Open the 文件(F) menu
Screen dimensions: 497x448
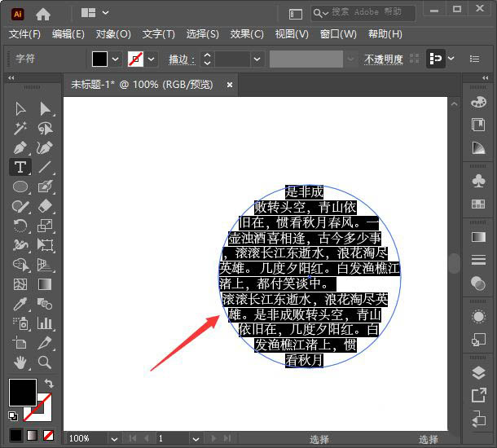click(x=24, y=34)
